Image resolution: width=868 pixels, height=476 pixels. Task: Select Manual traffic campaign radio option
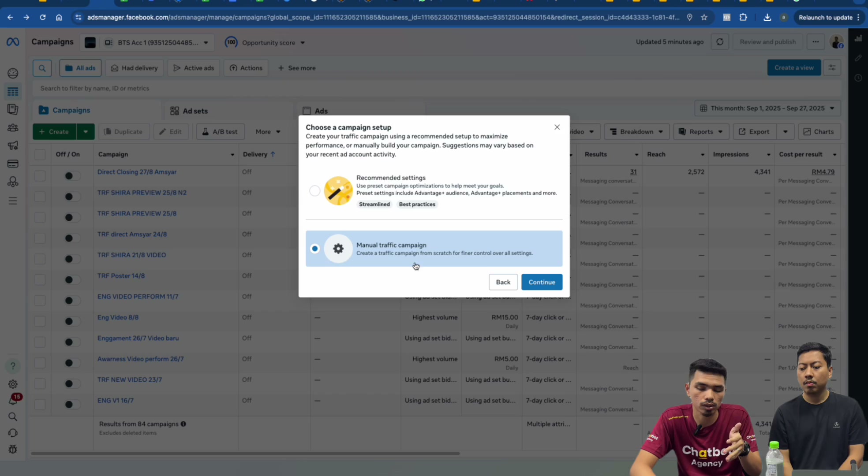click(x=315, y=249)
